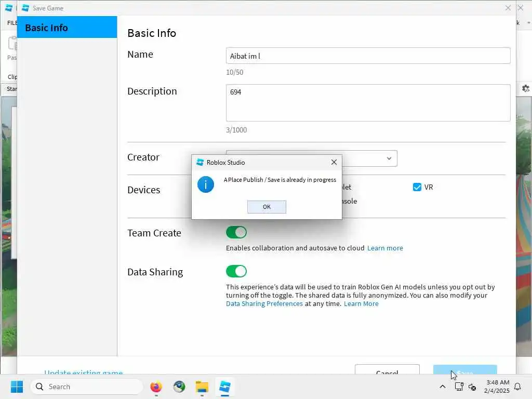Image resolution: width=532 pixels, height=399 pixels.
Task: Show hidden system tray icons
Action: point(443,387)
